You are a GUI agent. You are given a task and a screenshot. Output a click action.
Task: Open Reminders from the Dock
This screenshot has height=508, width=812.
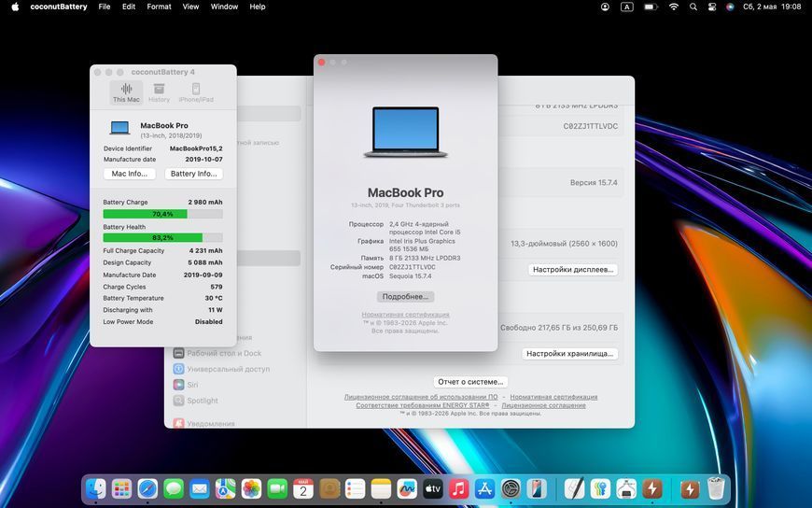356,488
